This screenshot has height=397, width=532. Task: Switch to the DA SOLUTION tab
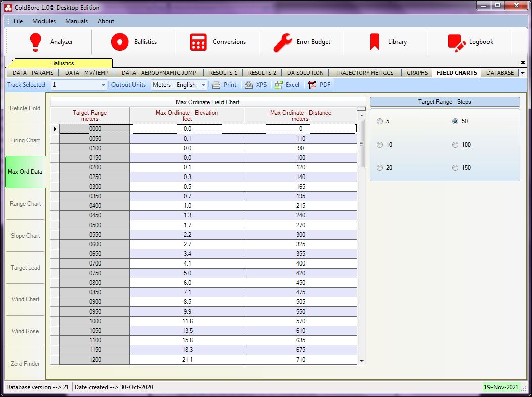coord(305,73)
